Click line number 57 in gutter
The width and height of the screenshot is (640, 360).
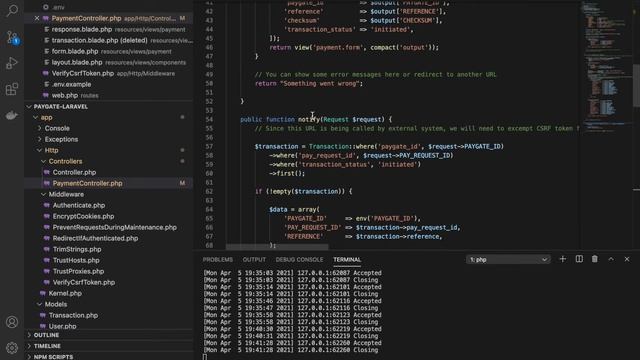(x=209, y=147)
